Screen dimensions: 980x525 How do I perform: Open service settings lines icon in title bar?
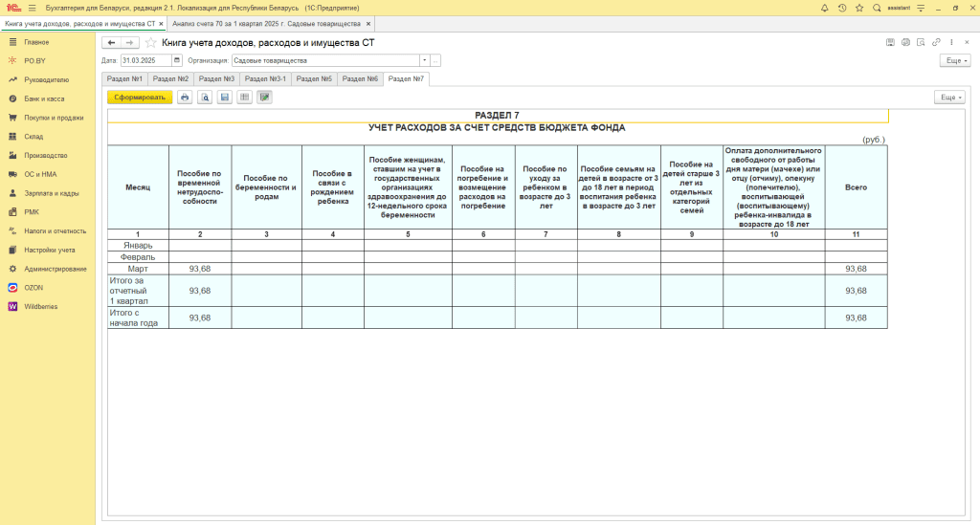point(921,8)
